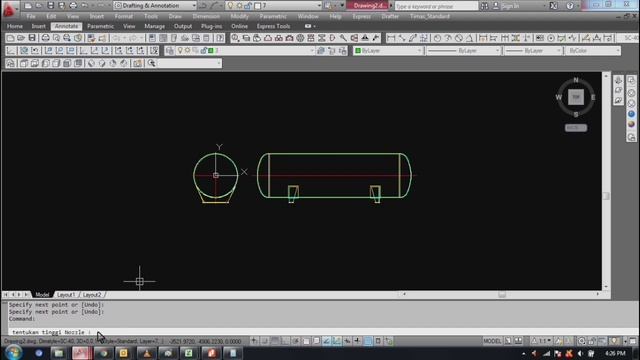This screenshot has height=360, width=640.
Task: Toggle layer on/off lightbulb in Layers toolbar
Action: click(x=180, y=51)
